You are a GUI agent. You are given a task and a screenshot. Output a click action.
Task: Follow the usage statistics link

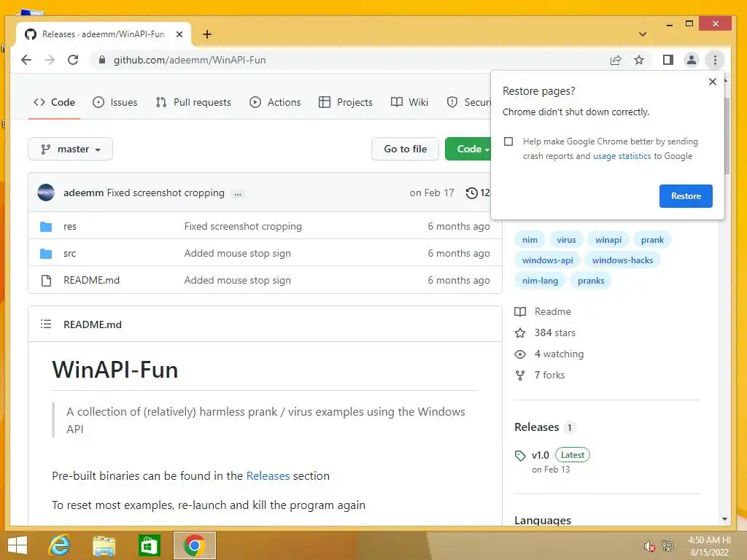coord(622,156)
